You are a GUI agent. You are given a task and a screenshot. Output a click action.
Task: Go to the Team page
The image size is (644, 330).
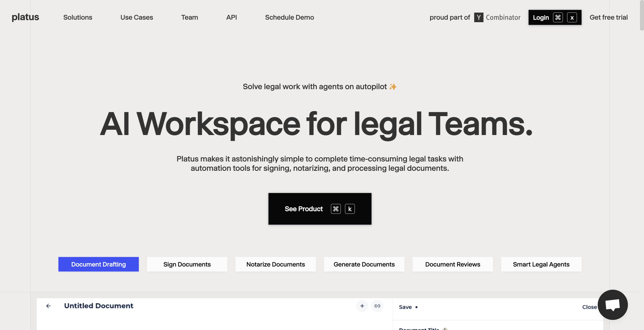coord(189,17)
